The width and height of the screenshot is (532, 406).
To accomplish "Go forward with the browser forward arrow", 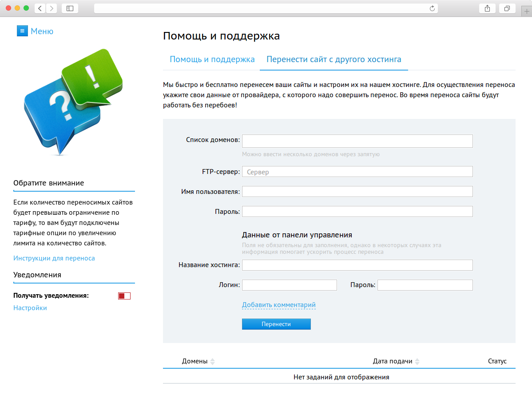I will pyautogui.click(x=51, y=8).
